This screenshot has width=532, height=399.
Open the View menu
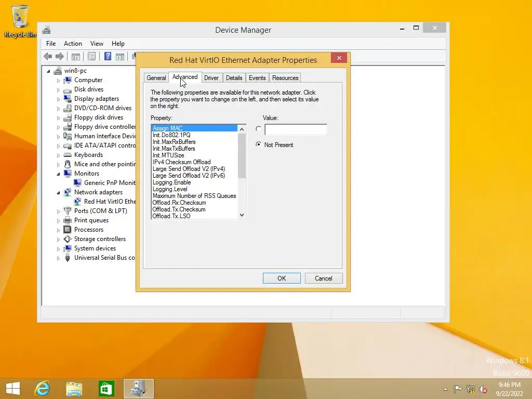(97, 44)
